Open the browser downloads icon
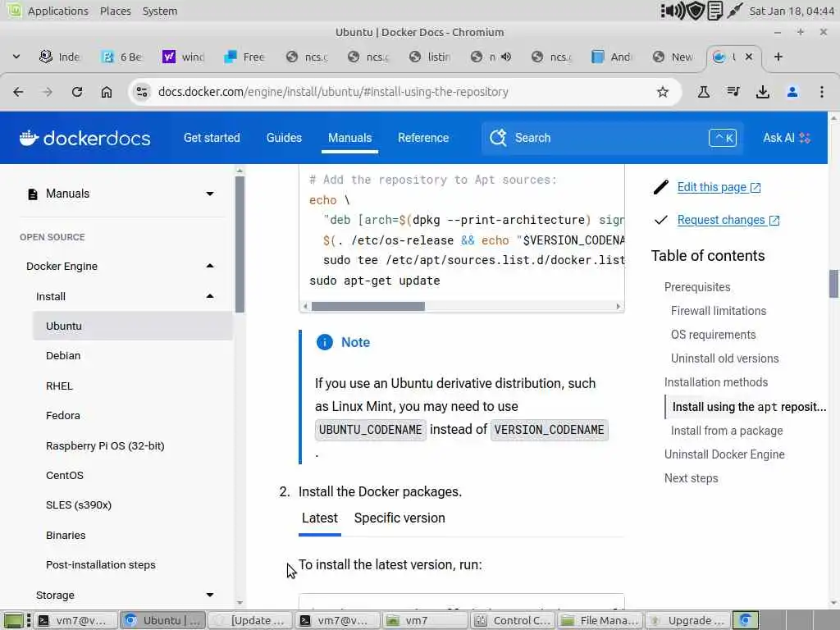This screenshot has height=630, width=840. 763,92
